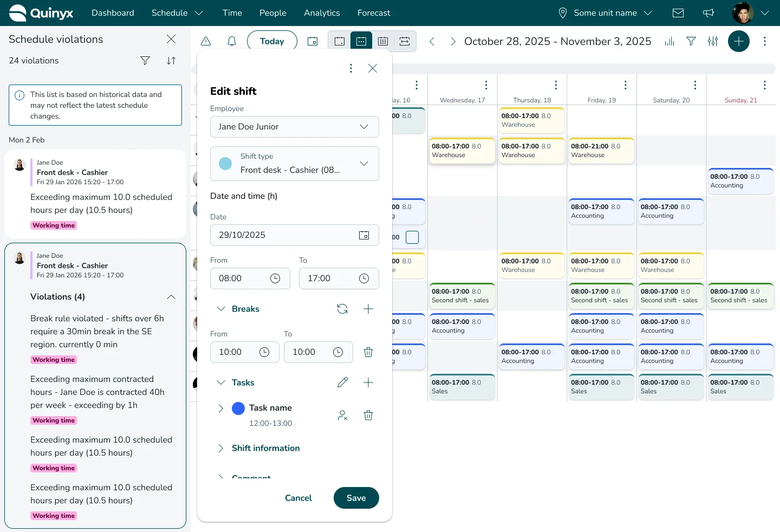Image resolution: width=780 pixels, height=532 pixels.
Task: Click the green add shift plus button
Action: [739, 41]
